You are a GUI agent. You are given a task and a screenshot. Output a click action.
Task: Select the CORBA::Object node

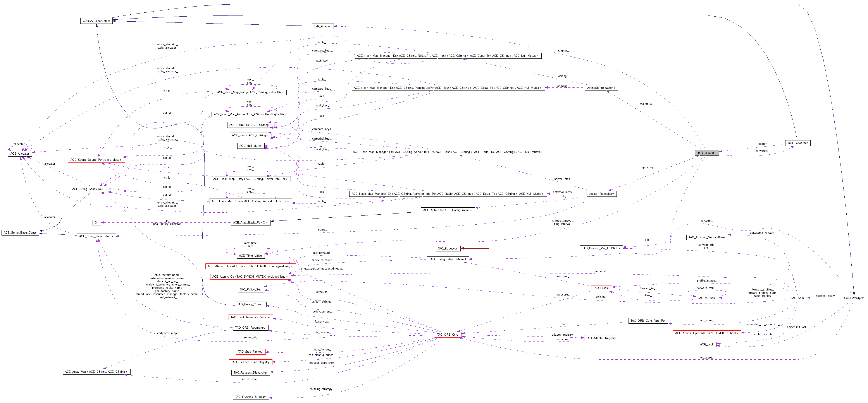tap(854, 298)
